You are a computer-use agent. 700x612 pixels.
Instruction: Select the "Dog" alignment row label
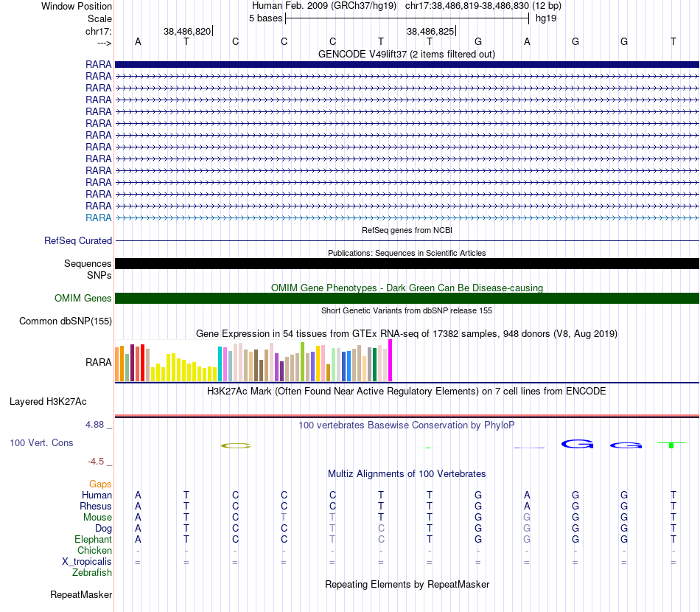click(103, 529)
